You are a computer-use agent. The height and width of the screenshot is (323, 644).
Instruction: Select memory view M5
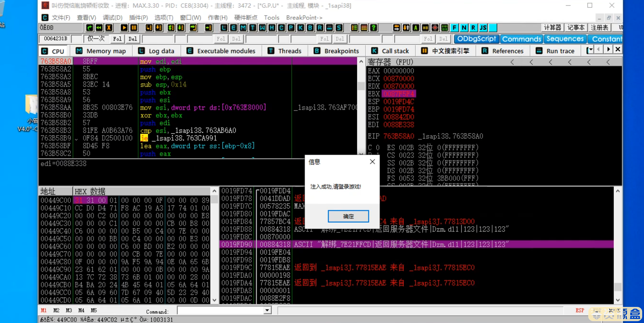point(94,310)
